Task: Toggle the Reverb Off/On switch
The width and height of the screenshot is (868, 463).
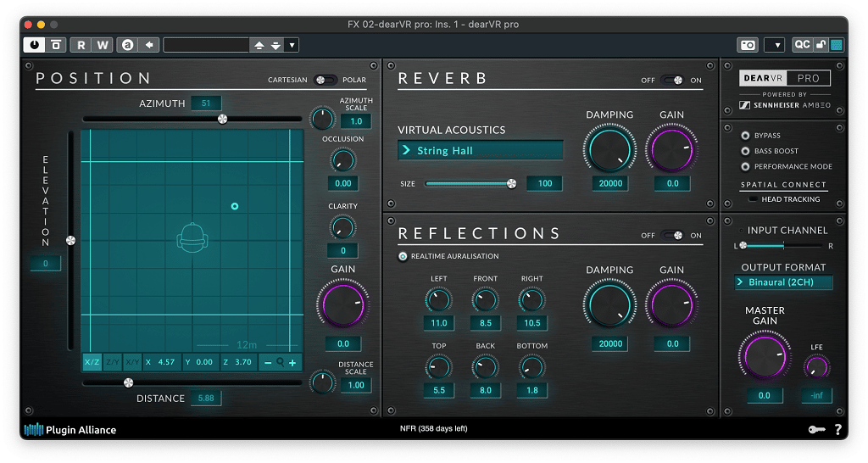Action: 672,80
